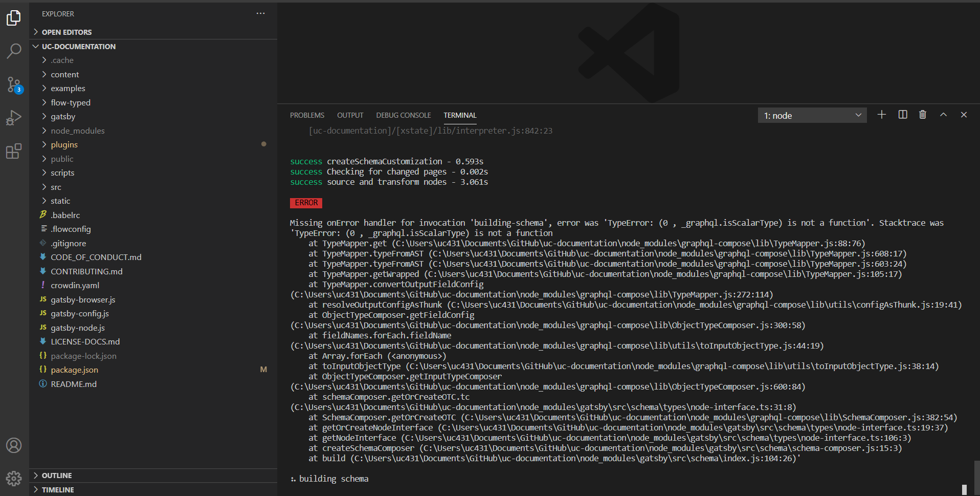Open package-lock.json file
Viewport: 980px width, 496px height.
click(153, 356)
